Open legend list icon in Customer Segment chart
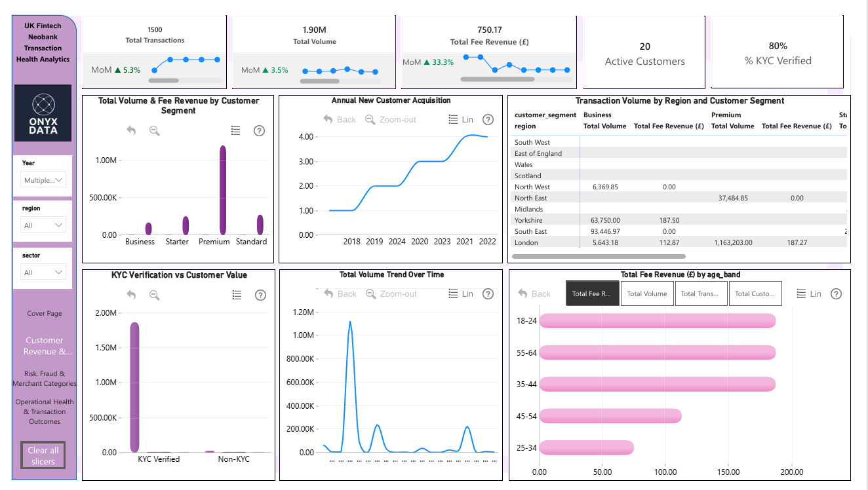 tap(237, 130)
